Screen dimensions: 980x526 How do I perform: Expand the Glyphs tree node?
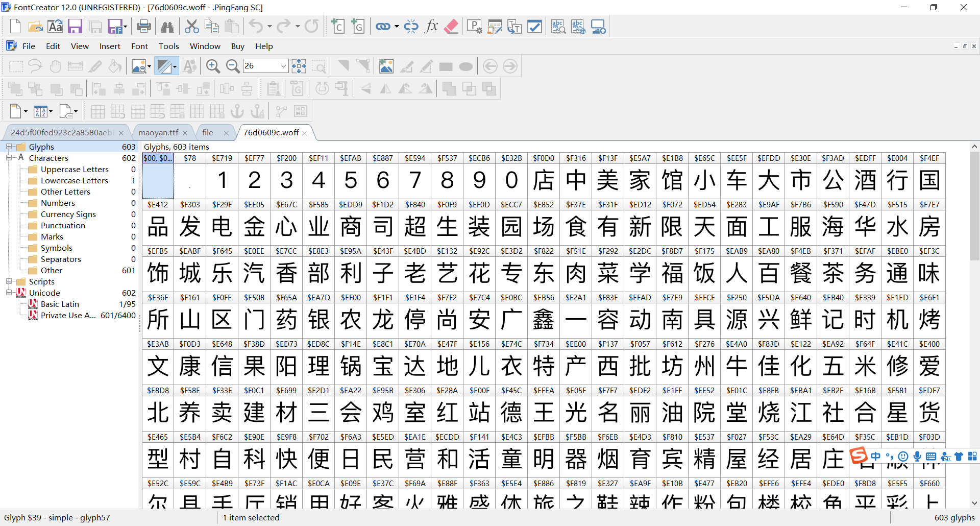[x=9, y=147]
